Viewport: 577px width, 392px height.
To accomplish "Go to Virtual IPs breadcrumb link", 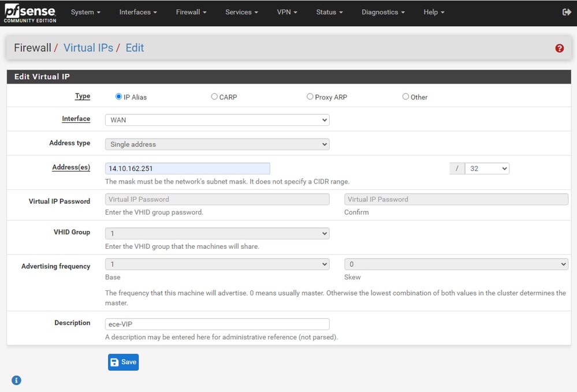I will (88, 48).
